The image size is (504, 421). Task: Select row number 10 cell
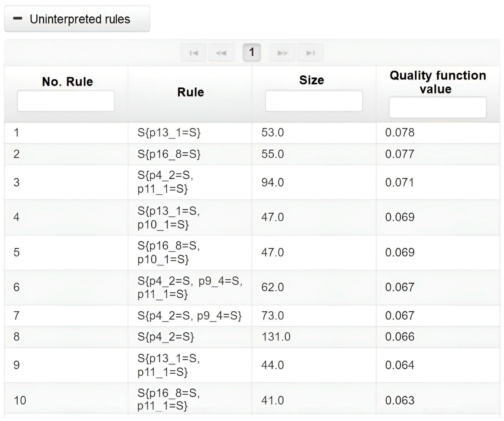click(20, 400)
